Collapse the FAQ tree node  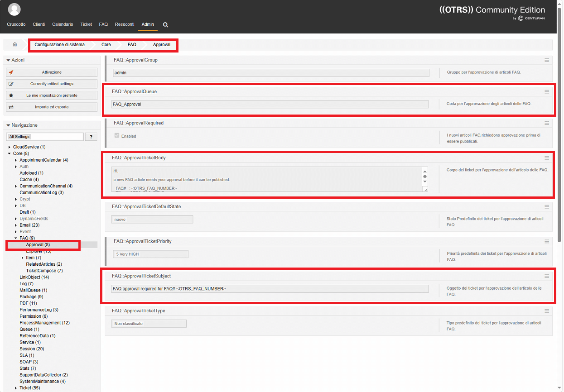[16, 238]
